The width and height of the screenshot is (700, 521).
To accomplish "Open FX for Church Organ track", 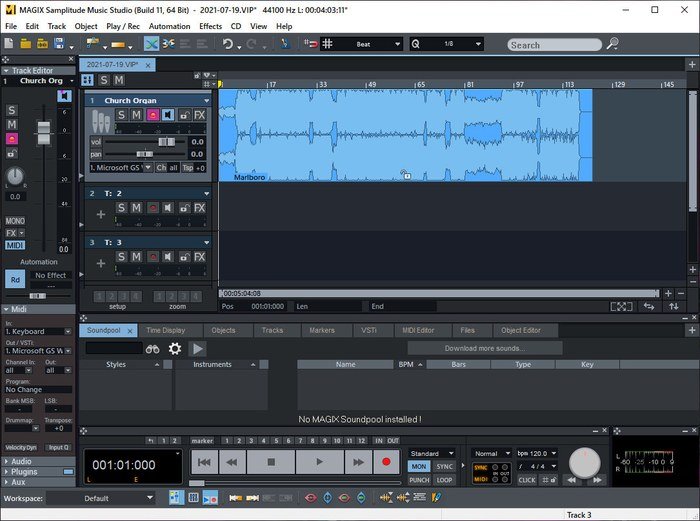I will (199, 116).
